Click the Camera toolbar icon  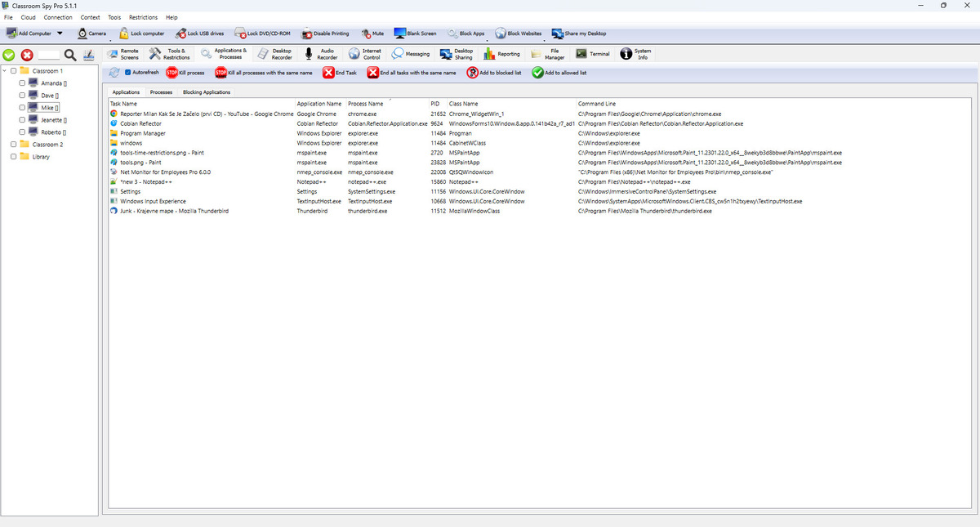point(82,33)
